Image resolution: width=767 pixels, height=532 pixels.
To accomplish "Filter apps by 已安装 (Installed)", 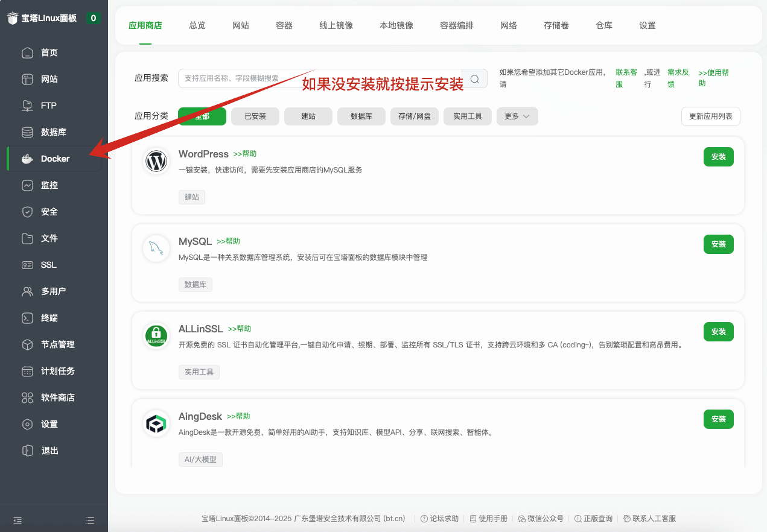I will pyautogui.click(x=255, y=116).
